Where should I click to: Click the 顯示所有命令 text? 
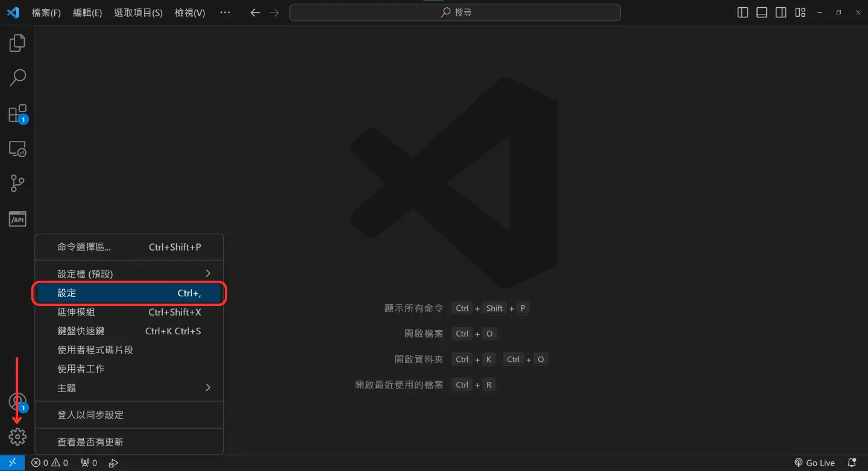point(414,308)
